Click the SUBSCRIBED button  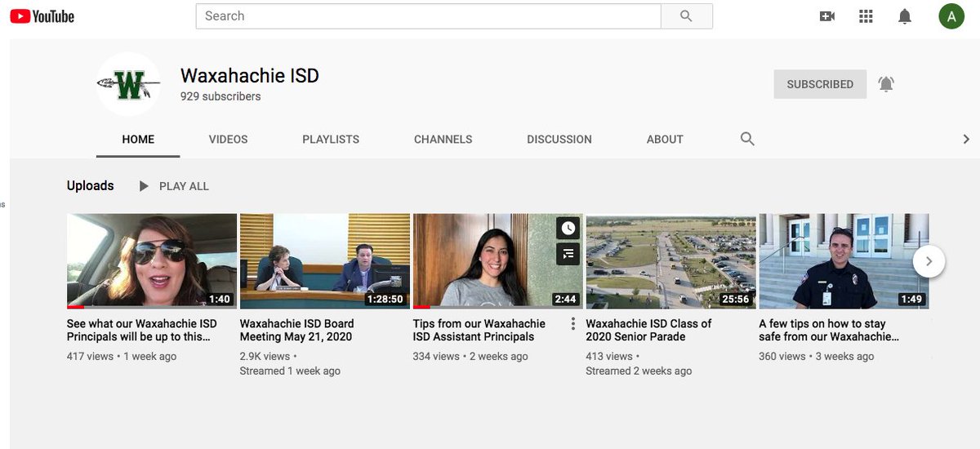point(820,84)
